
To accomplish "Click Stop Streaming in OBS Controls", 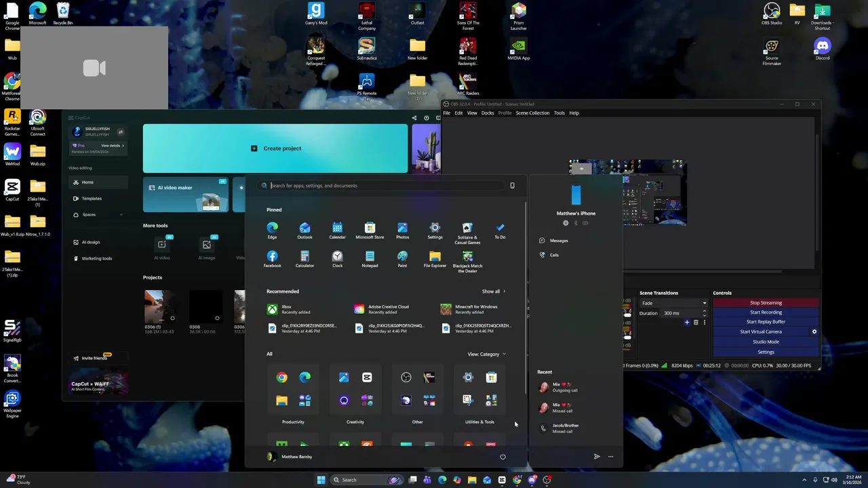I will (766, 303).
